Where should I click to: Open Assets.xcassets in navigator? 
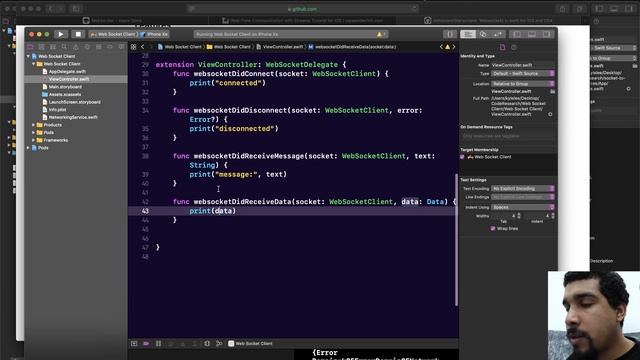click(65, 94)
